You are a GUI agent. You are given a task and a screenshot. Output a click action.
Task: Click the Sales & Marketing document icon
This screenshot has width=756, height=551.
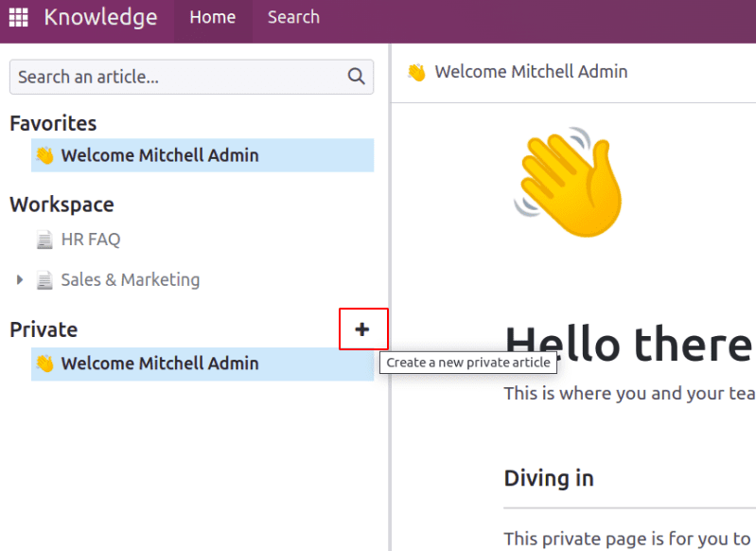[x=44, y=280]
